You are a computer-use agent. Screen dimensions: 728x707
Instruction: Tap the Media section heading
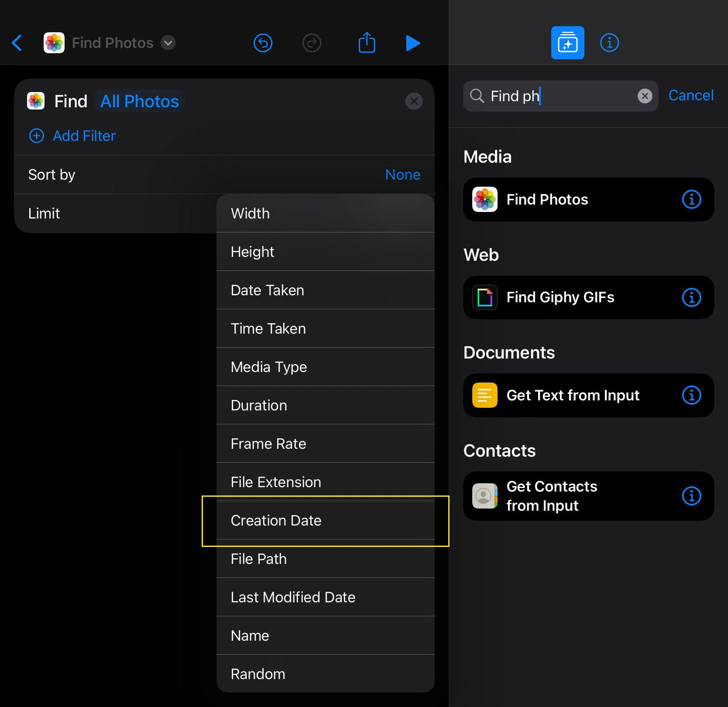(488, 157)
